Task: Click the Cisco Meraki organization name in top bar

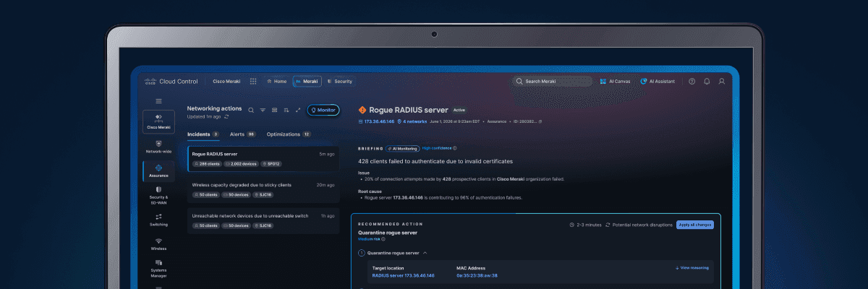Action: click(x=226, y=82)
